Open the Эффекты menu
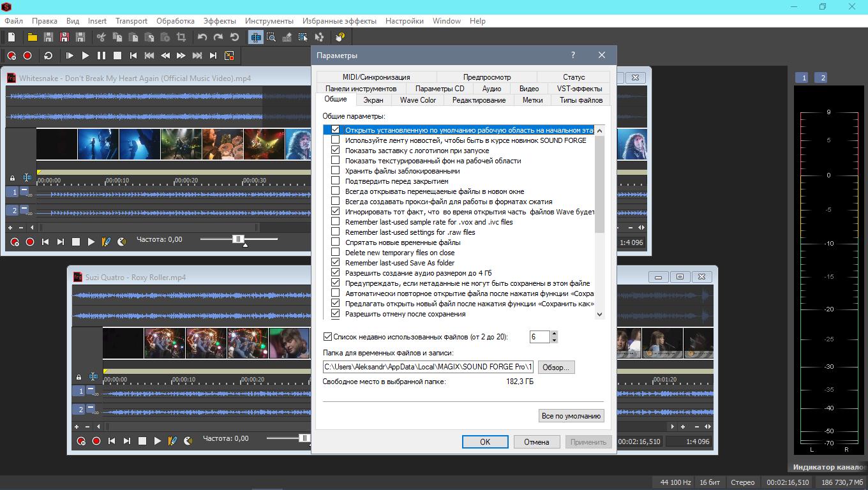This screenshot has width=868, height=490. tap(220, 20)
